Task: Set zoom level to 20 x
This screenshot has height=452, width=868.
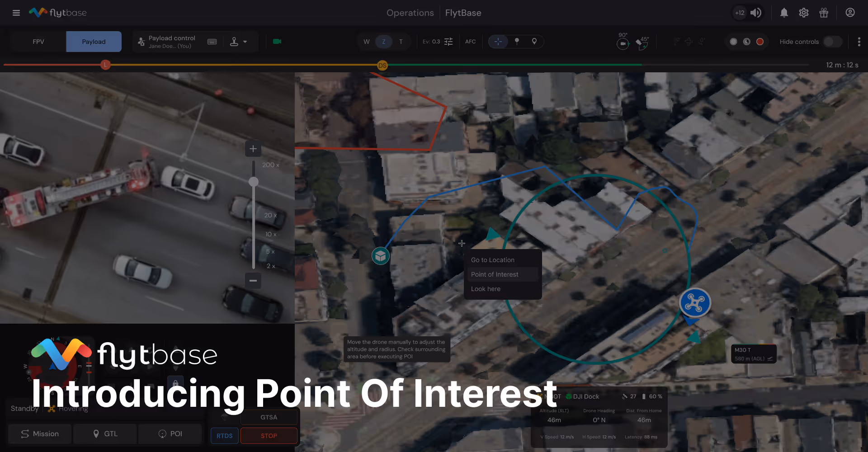Action: [x=270, y=215]
